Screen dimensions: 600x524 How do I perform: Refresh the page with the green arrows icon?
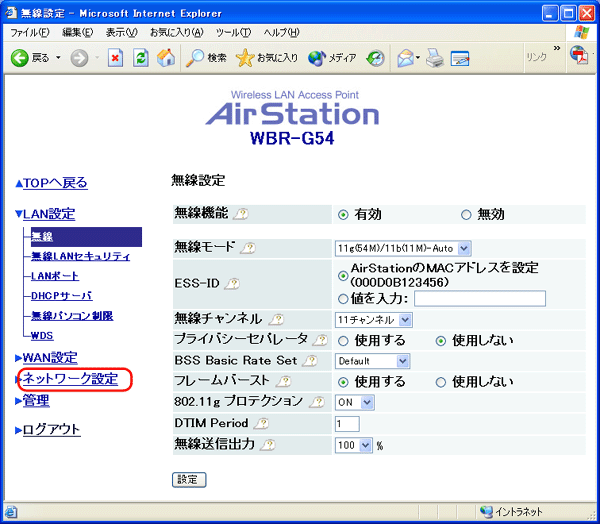click(141, 58)
